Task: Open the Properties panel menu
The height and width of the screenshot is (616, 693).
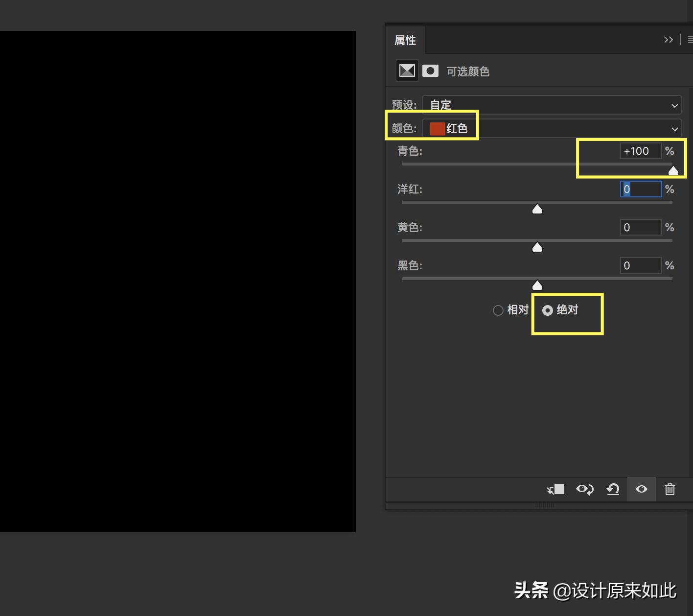Action: (690, 40)
